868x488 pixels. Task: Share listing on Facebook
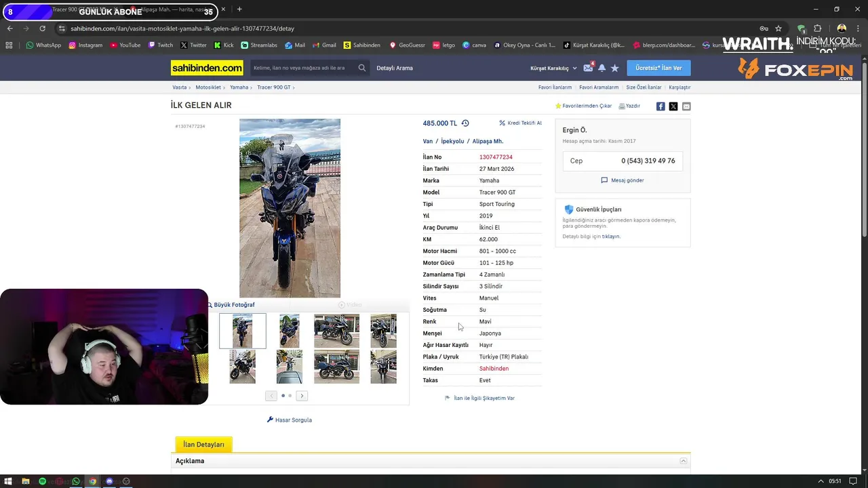click(x=660, y=106)
